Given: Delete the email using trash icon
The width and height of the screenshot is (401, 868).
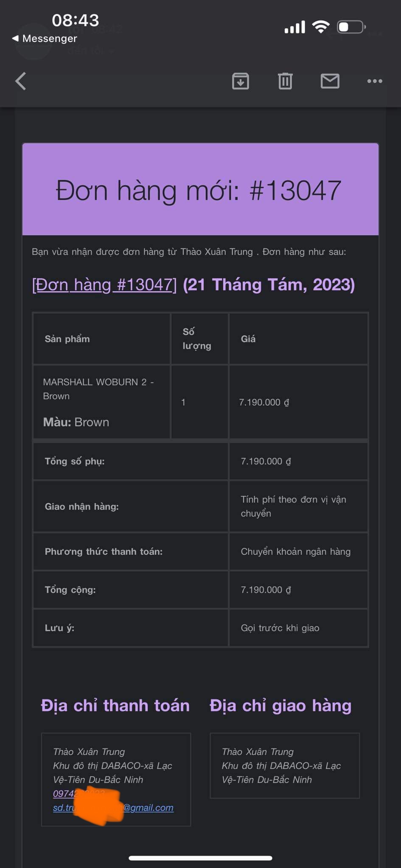Looking at the screenshot, I should (285, 81).
